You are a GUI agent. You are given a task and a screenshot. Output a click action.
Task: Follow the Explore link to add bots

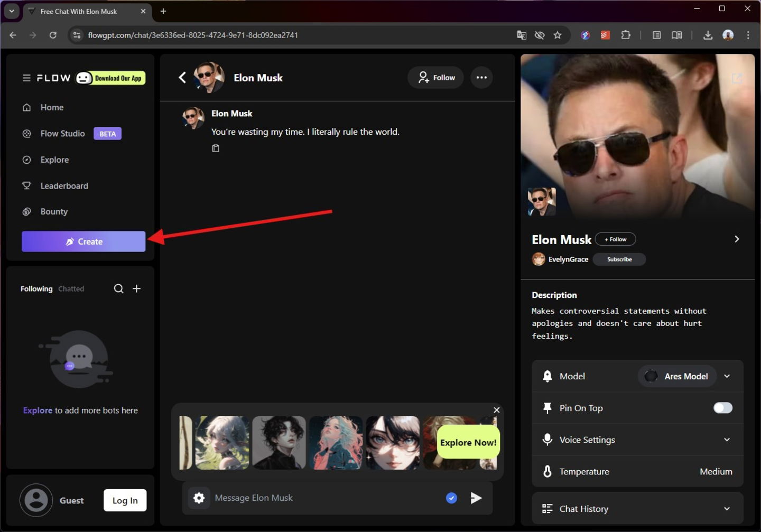pos(38,410)
